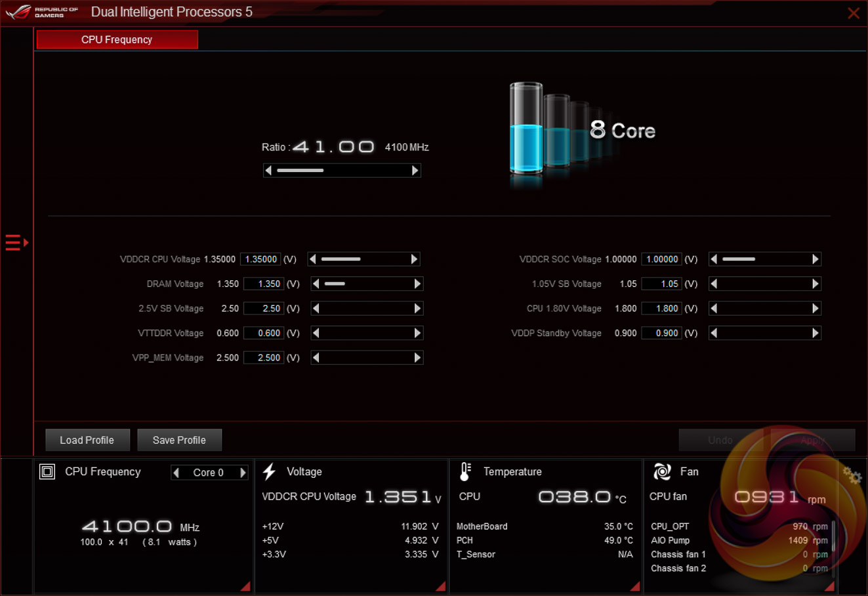
Task: Raise VTTDDR Voltage with right arrow
Action: tap(418, 333)
